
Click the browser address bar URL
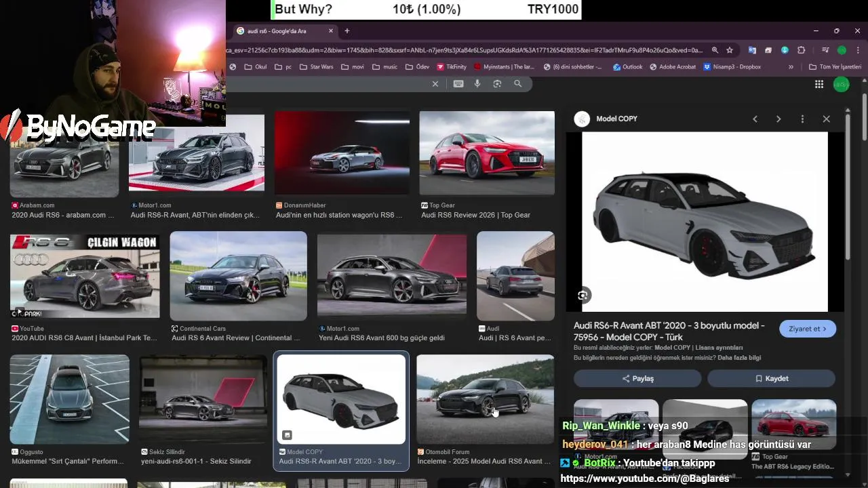[x=465, y=50]
